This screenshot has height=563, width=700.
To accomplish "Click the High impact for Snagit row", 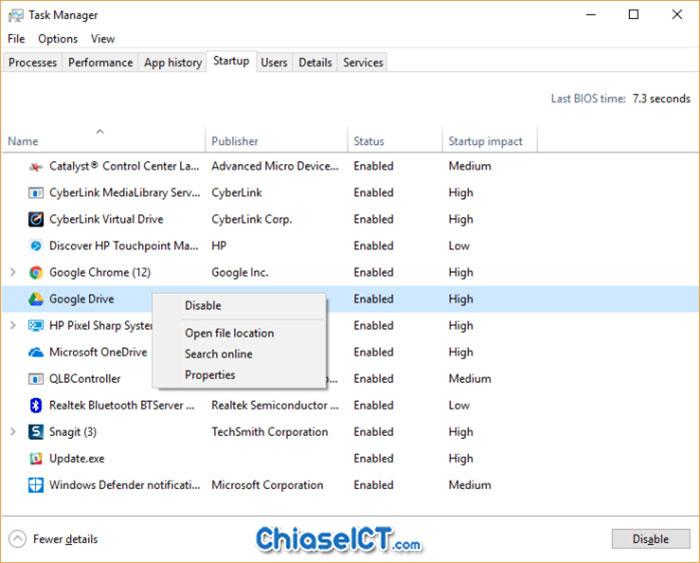I will (x=461, y=432).
